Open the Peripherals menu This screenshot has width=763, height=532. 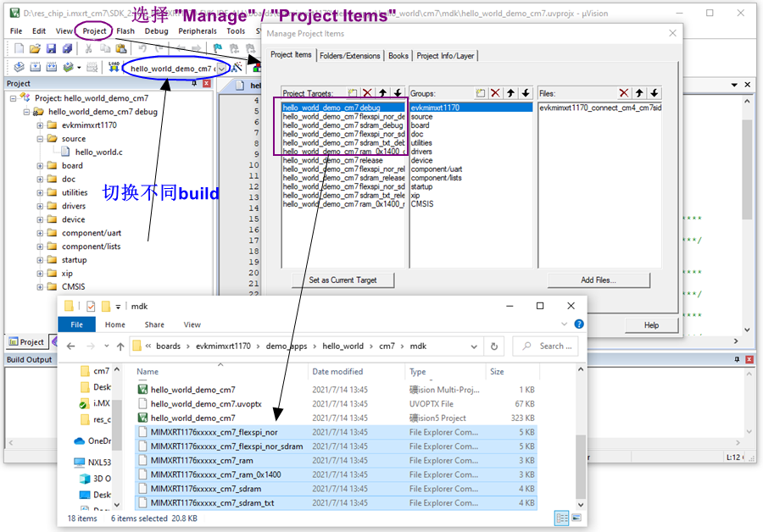[198, 31]
